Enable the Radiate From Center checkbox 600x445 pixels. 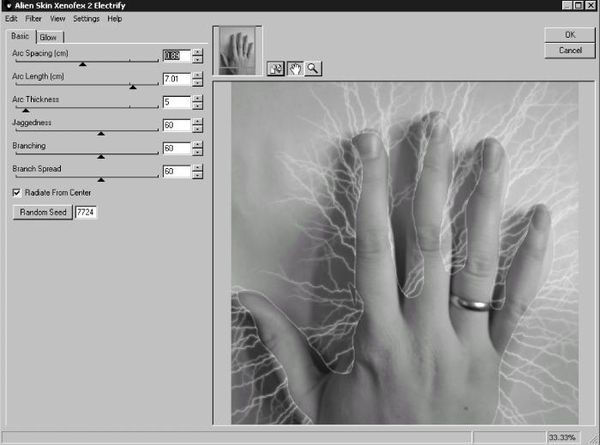[x=16, y=192]
